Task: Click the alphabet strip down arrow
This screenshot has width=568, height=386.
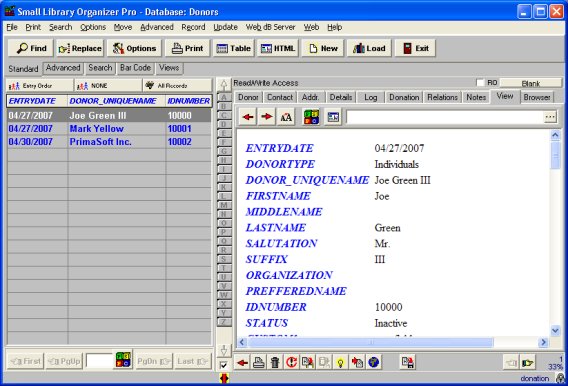Action: pos(224,350)
